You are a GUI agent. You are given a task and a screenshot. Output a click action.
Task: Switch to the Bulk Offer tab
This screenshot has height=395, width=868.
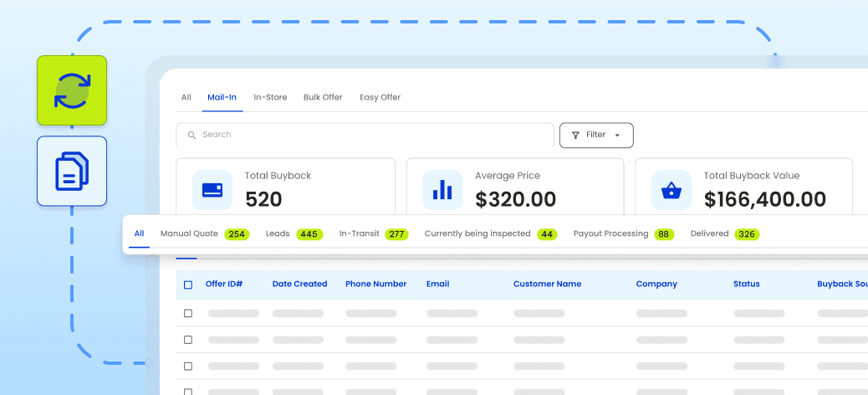point(323,98)
